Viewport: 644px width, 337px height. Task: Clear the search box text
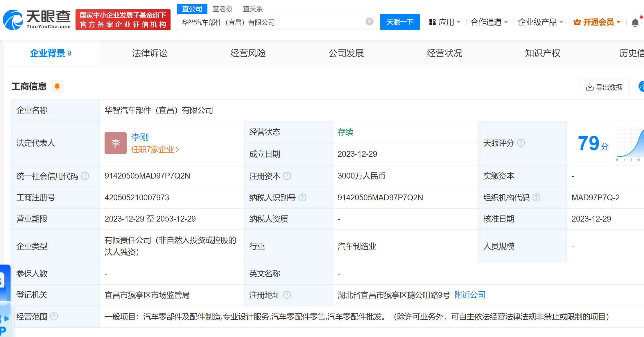(x=369, y=22)
